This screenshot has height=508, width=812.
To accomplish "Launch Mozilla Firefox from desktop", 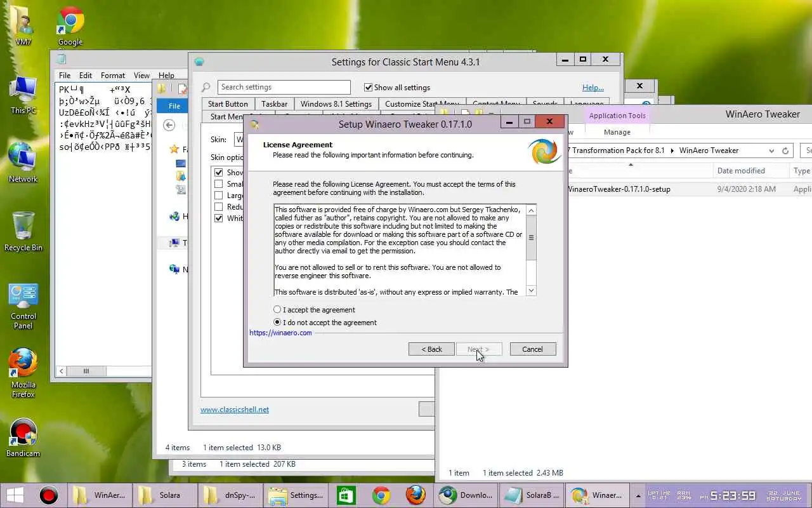I will (23, 373).
